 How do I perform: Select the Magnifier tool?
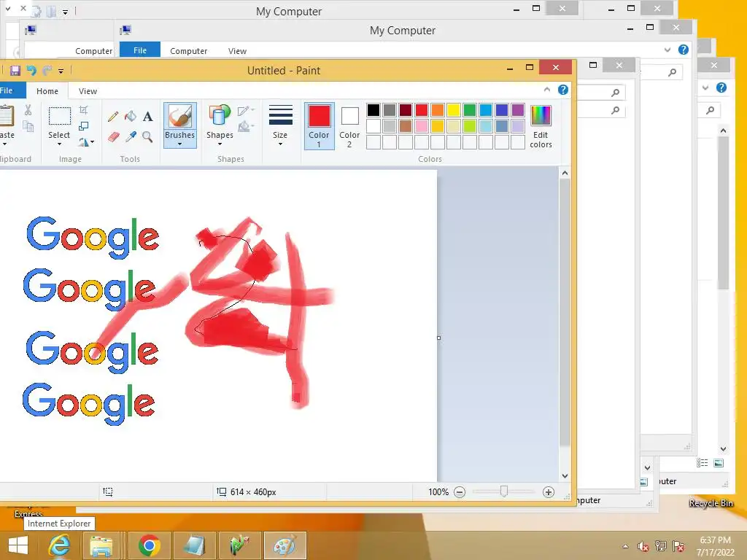(x=147, y=137)
